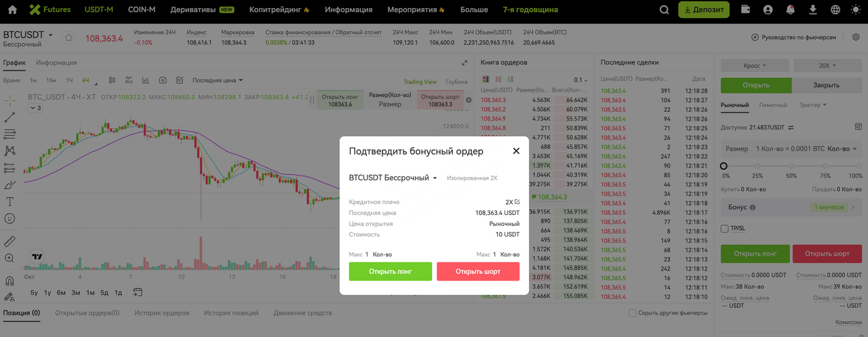Change size unit Кол-во dropdown

pyautogui.click(x=843, y=148)
